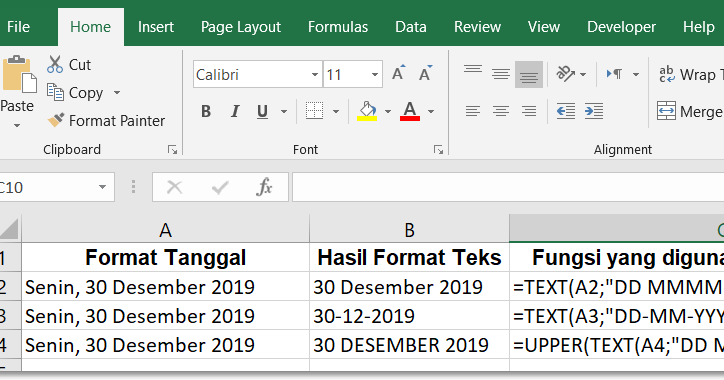The height and width of the screenshot is (380, 724).
Task: Open the Data tab
Action: tap(411, 27)
